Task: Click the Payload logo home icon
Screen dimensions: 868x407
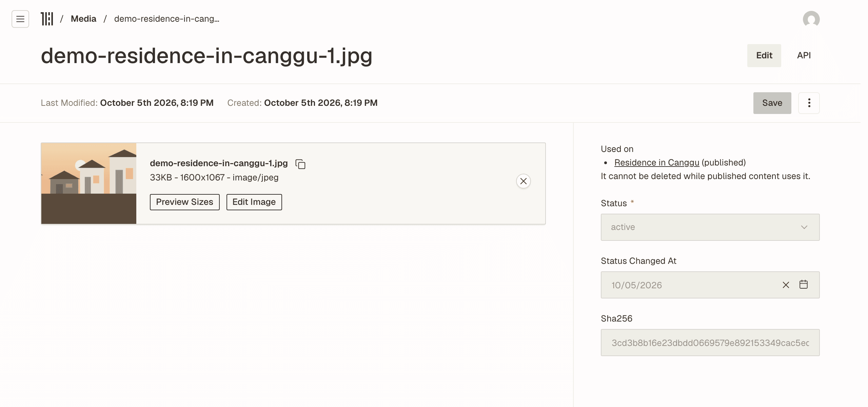Action: point(47,19)
